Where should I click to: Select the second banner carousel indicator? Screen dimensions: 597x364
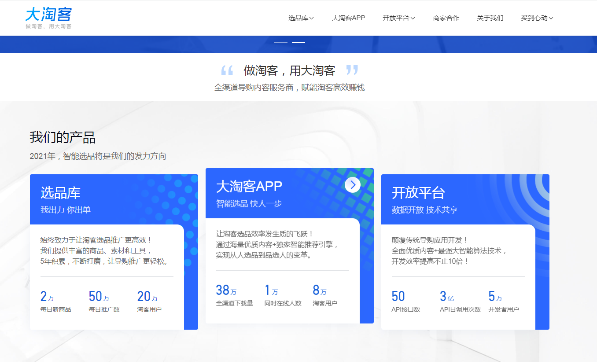(298, 42)
